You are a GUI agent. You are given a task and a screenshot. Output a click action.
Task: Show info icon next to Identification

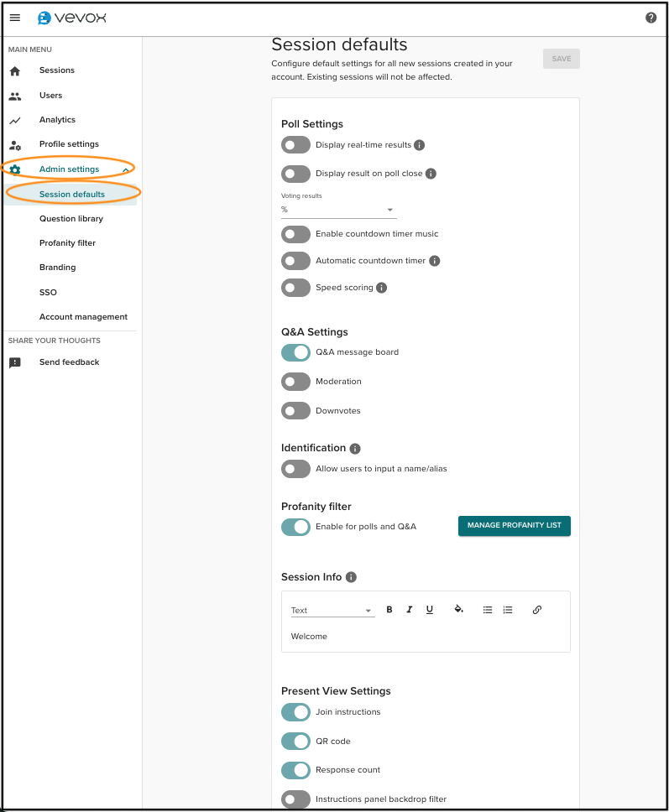pyautogui.click(x=355, y=449)
